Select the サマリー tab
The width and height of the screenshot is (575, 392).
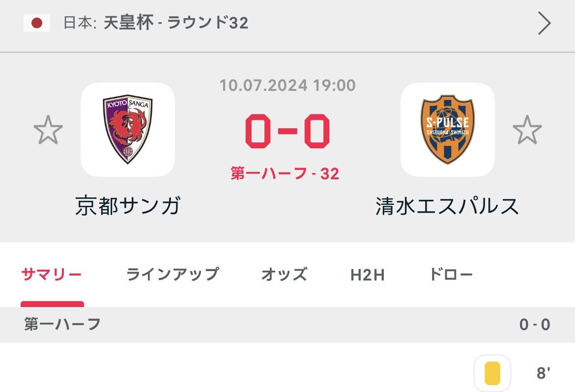pyautogui.click(x=52, y=274)
